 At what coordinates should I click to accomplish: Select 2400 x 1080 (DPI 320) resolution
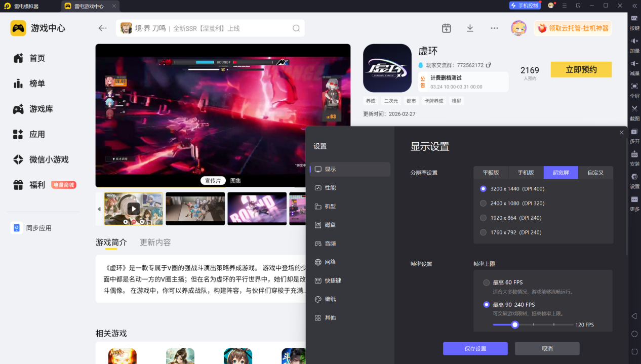pos(484,204)
